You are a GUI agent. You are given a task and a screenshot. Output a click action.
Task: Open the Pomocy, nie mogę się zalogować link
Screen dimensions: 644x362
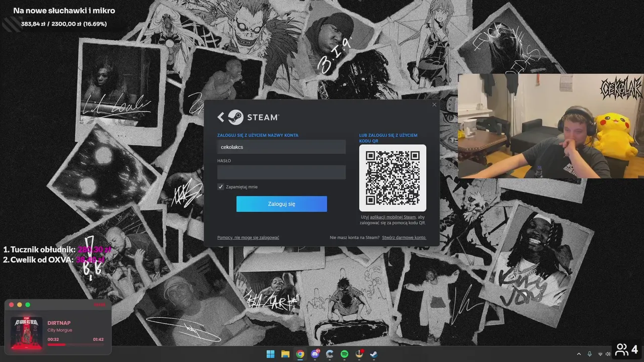[248, 237]
